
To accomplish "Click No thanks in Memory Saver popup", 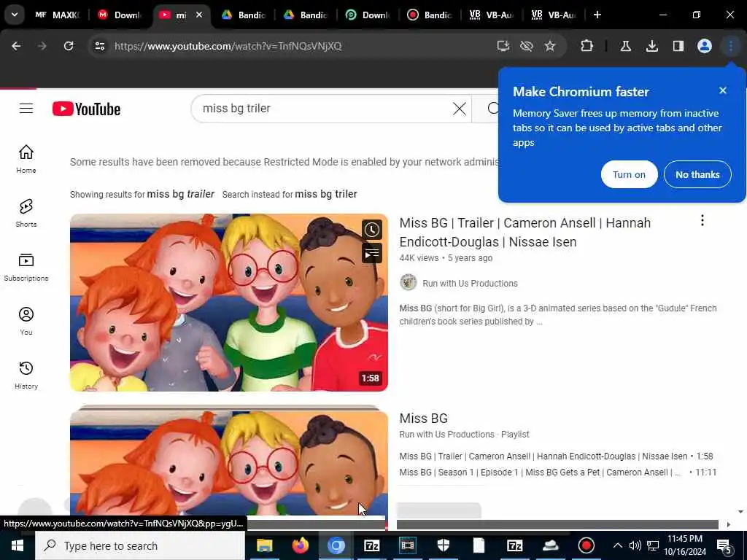I will pos(697,174).
